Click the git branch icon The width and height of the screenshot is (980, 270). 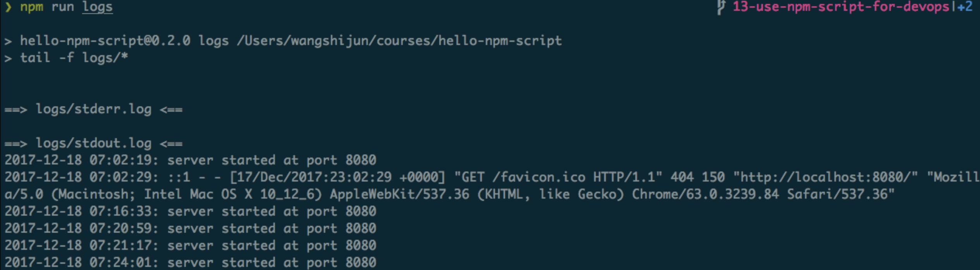click(x=720, y=7)
